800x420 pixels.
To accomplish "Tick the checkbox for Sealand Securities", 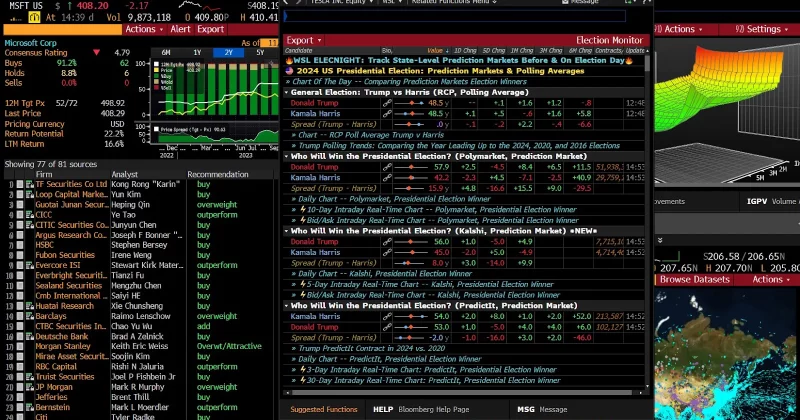I will (x=20, y=286).
